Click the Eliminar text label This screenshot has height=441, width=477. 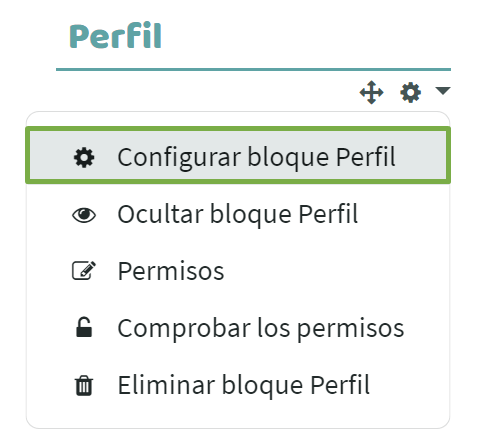[x=166, y=385]
